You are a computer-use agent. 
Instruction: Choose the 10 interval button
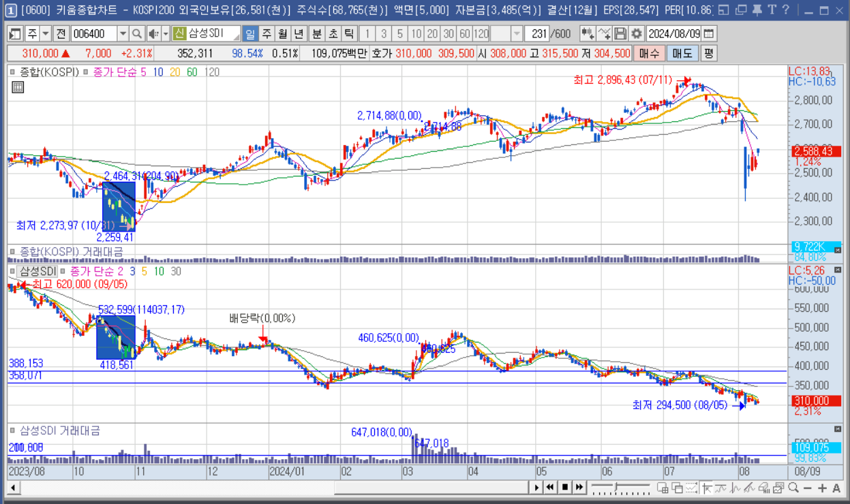416,34
